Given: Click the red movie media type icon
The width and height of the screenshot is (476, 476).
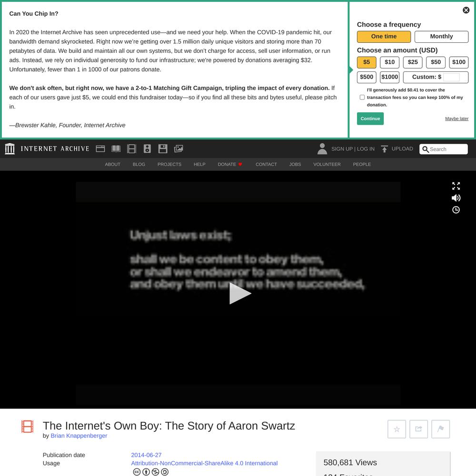Looking at the screenshot, I should (x=27, y=426).
